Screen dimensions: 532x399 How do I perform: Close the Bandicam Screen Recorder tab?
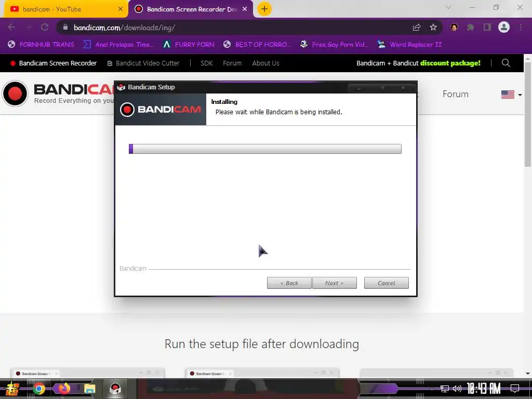[x=245, y=9]
